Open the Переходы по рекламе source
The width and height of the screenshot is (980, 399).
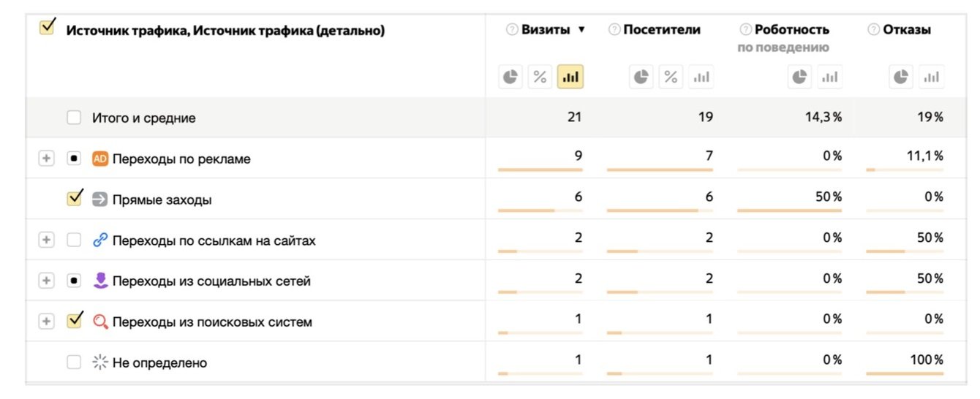pos(181,159)
